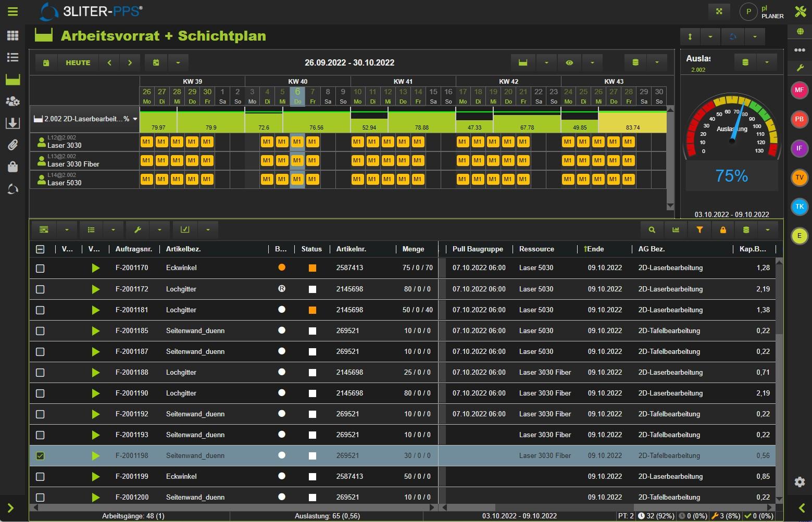Click the fullscreen toggle icon in header
Image resolution: width=812 pixels, height=522 pixels.
(x=719, y=11)
